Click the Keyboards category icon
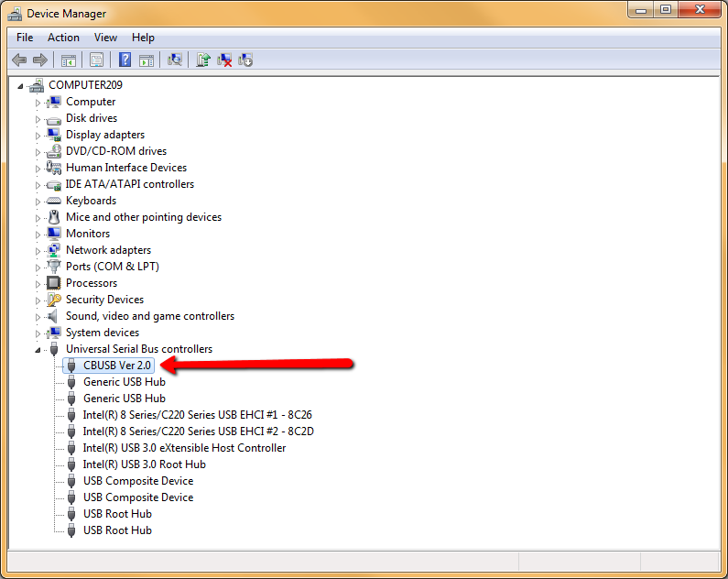 (54, 201)
